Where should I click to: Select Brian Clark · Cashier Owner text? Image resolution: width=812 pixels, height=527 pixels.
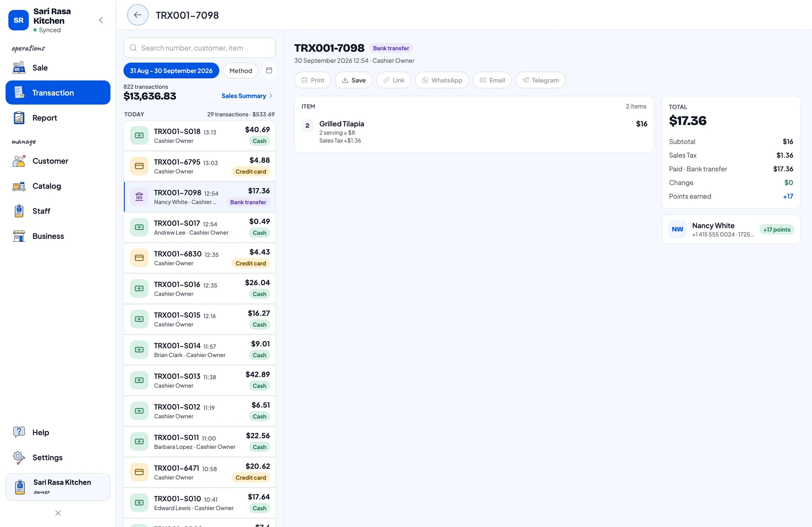click(x=190, y=355)
